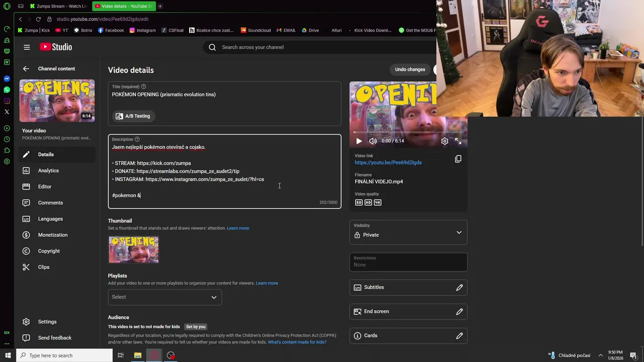Mute the video preview volume
The width and height of the screenshot is (644, 362).
click(373, 141)
